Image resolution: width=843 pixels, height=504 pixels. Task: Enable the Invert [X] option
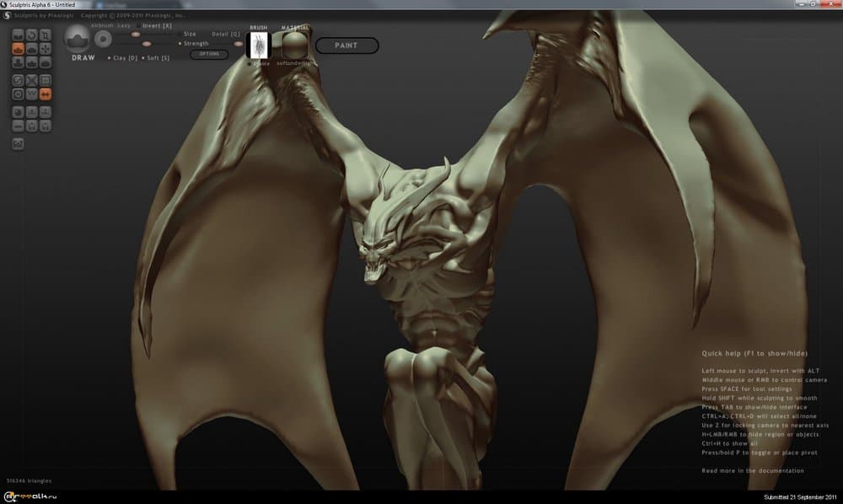pos(140,26)
